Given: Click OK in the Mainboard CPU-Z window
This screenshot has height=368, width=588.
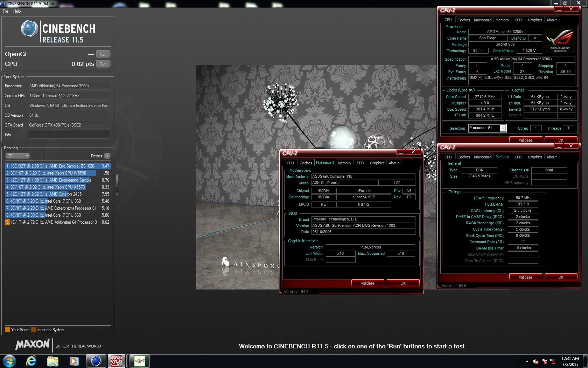Looking at the screenshot, I should (x=403, y=283).
